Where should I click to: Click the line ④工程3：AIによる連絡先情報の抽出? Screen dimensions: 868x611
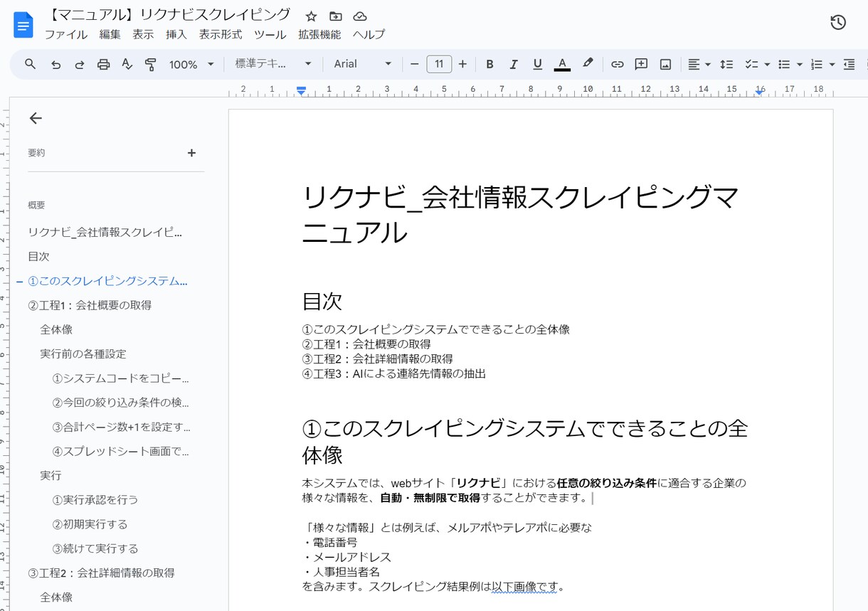tap(394, 373)
